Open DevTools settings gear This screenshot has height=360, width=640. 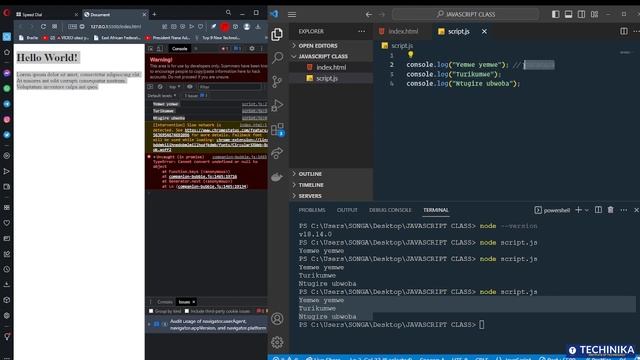[x=252, y=49]
